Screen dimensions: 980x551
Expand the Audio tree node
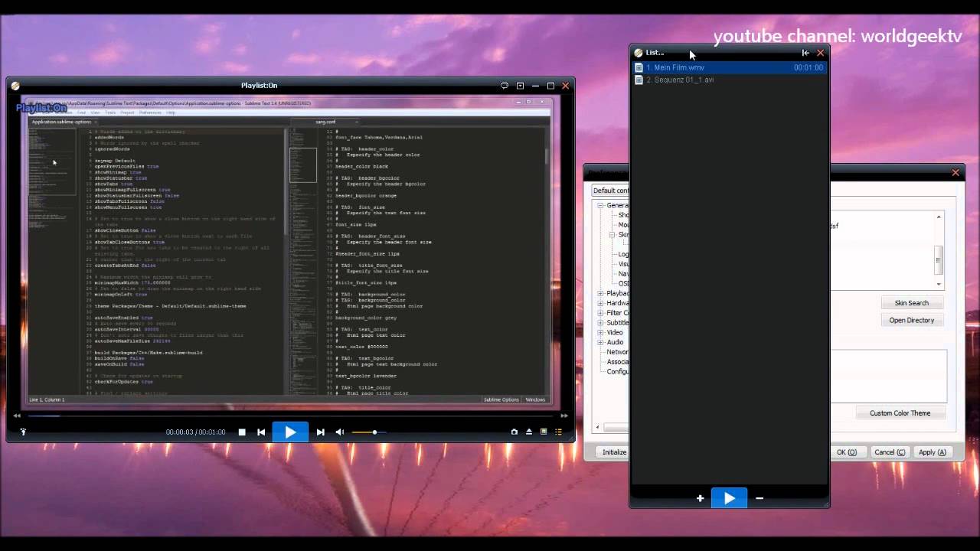click(x=601, y=342)
